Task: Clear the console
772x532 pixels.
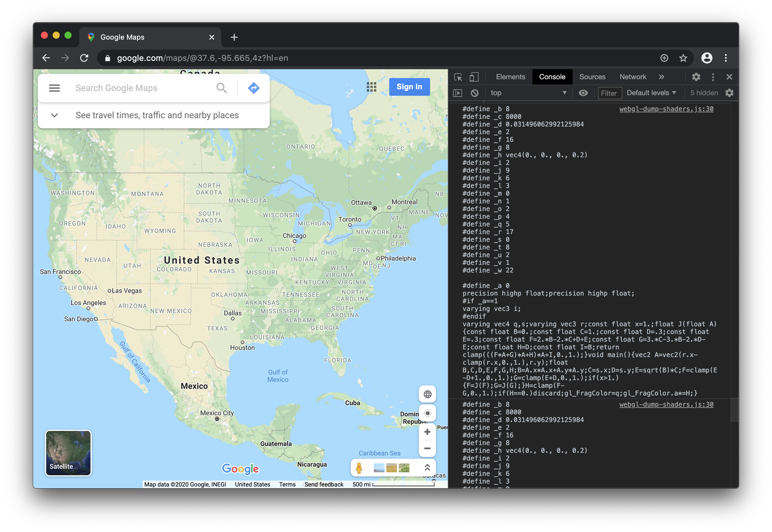Action: 474,93
